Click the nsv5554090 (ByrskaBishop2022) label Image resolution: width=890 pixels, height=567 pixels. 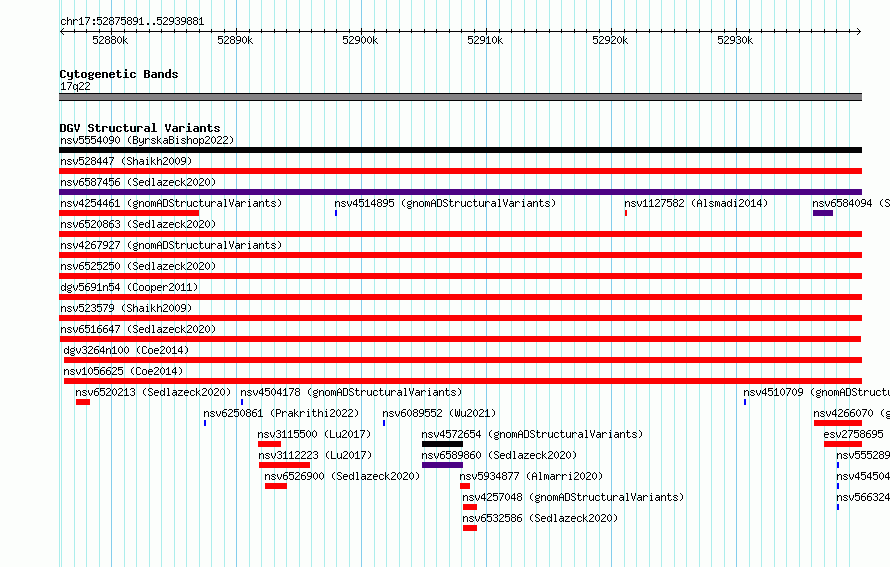pyautogui.click(x=147, y=140)
